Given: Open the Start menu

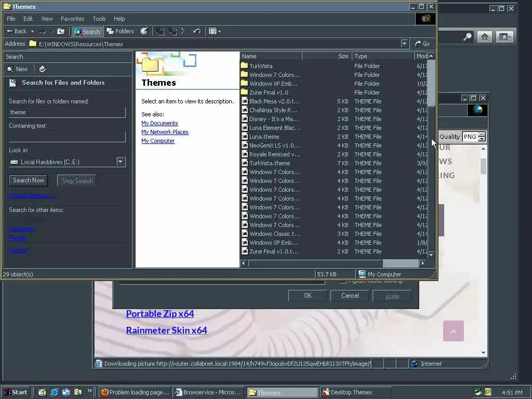Looking at the screenshot, I should click(x=16, y=392).
